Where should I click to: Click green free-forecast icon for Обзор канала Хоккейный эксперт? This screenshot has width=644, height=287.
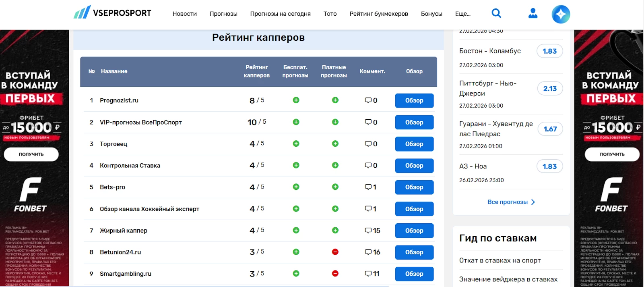296,208
